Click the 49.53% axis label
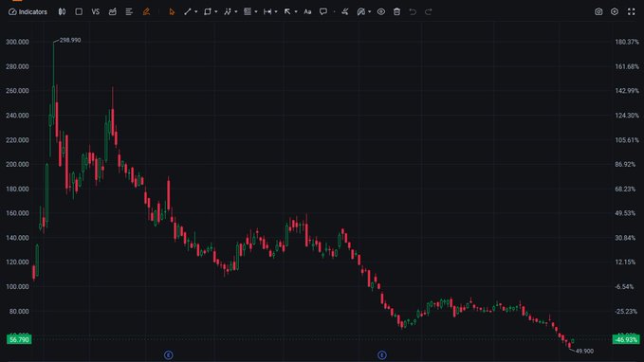 tap(625, 213)
